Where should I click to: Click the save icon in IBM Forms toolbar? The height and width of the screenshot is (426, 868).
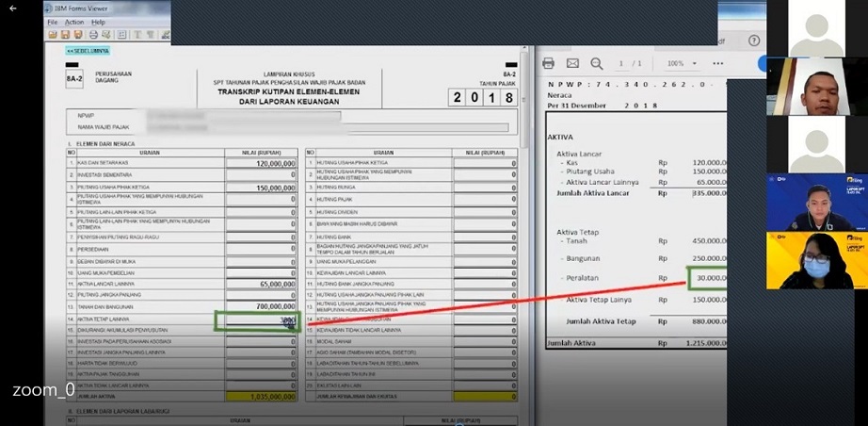(65, 35)
